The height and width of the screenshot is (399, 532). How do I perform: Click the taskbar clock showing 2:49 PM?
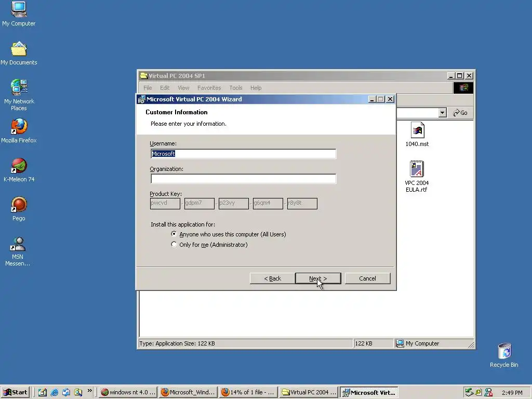coord(512,393)
